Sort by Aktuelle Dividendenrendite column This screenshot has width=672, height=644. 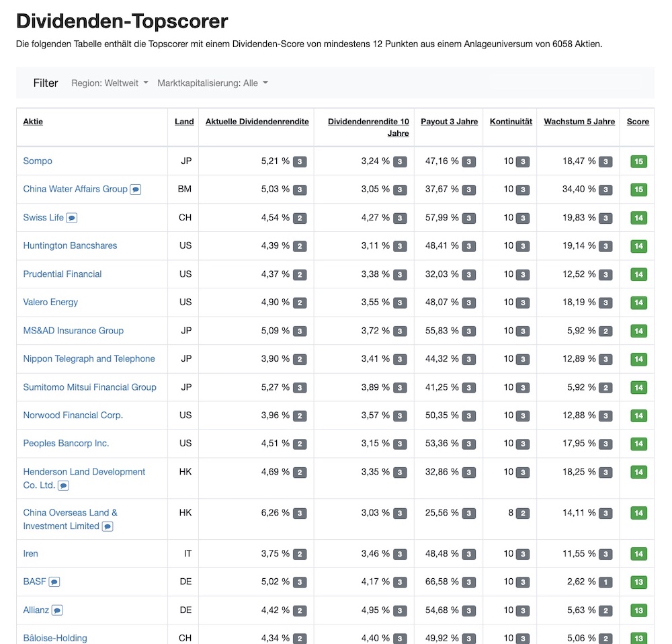257,122
